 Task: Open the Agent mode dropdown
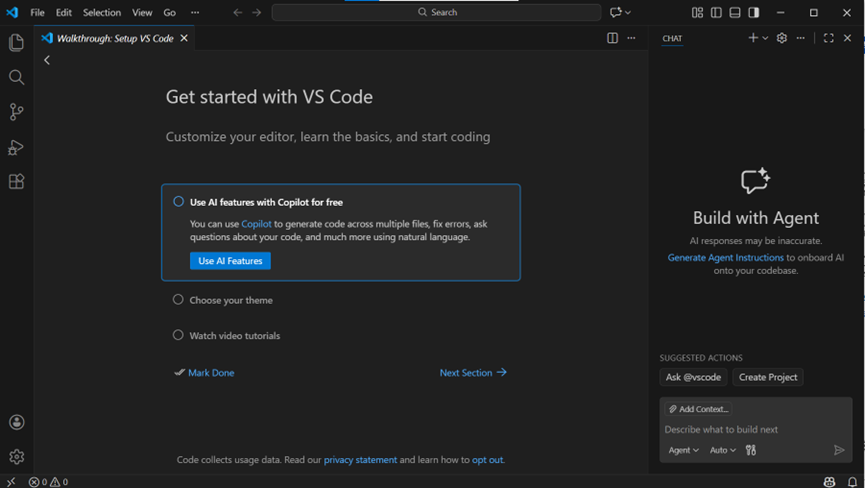[x=684, y=450]
